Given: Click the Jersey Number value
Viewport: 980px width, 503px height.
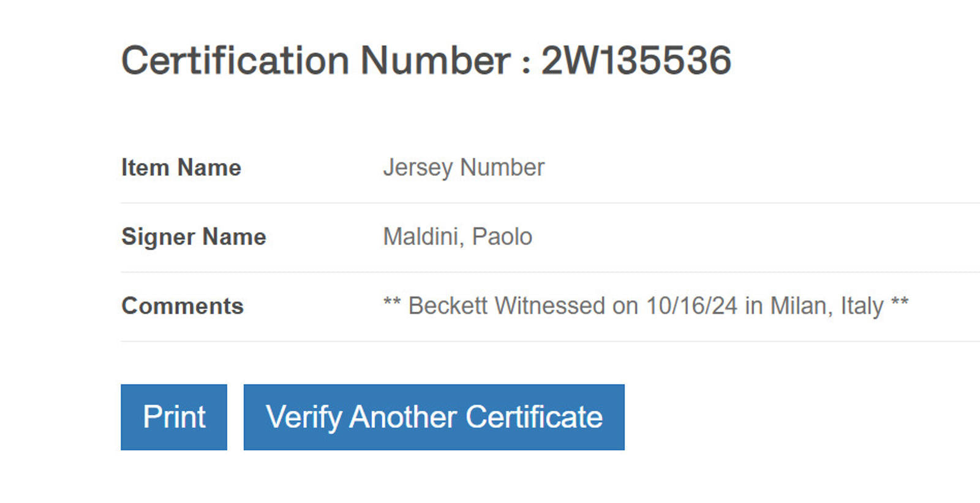Looking at the screenshot, I should [x=464, y=168].
